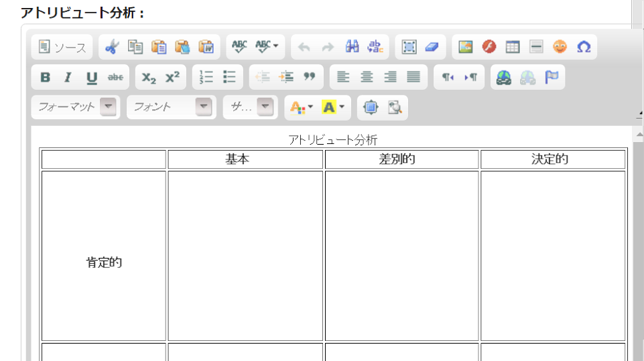The width and height of the screenshot is (644, 361).
Task: Open the フォーマット dropdown
Action: click(x=76, y=106)
